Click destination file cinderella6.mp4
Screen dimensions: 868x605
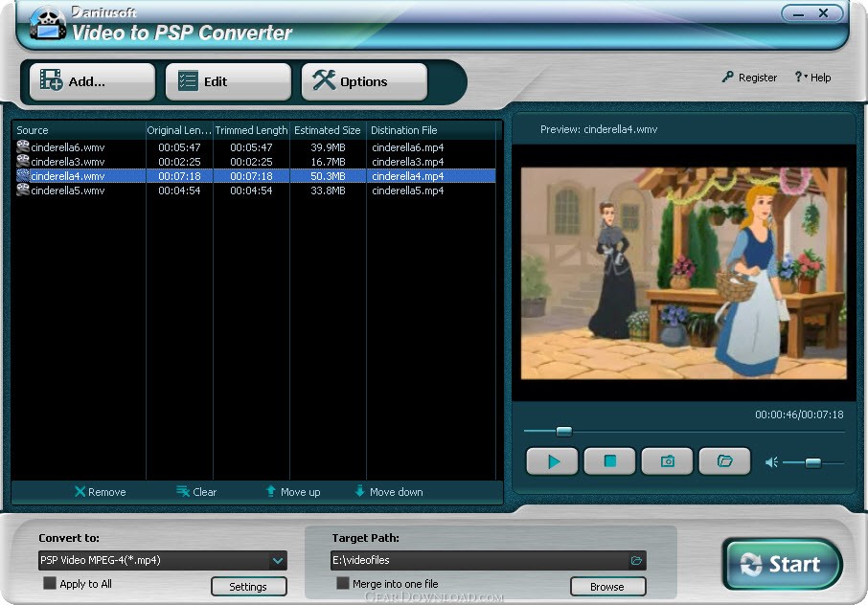pyautogui.click(x=408, y=147)
